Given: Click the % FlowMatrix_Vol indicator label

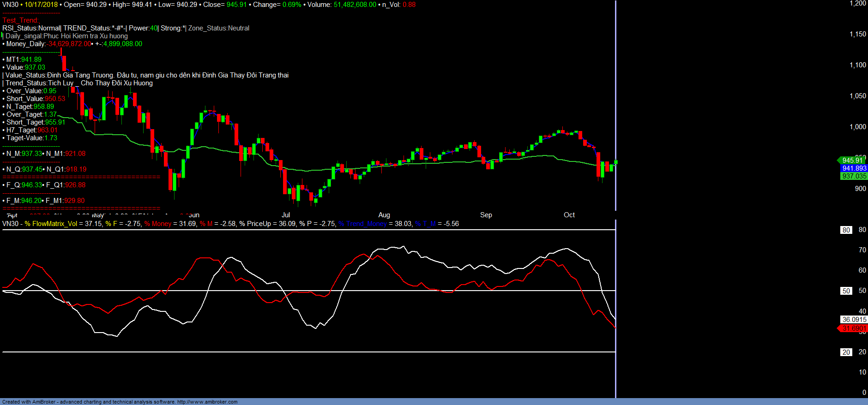Looking at the screenshot, I should click(x=51, y=224).
